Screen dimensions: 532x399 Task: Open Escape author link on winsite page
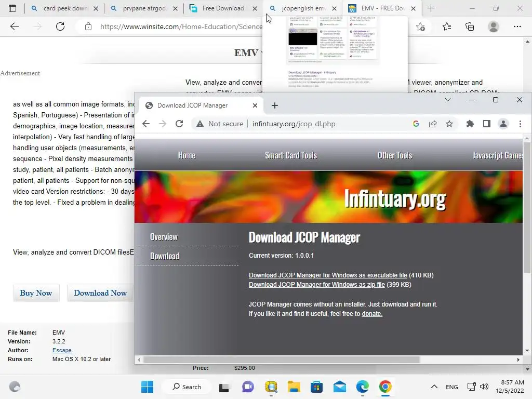click(x=62, y=350)
